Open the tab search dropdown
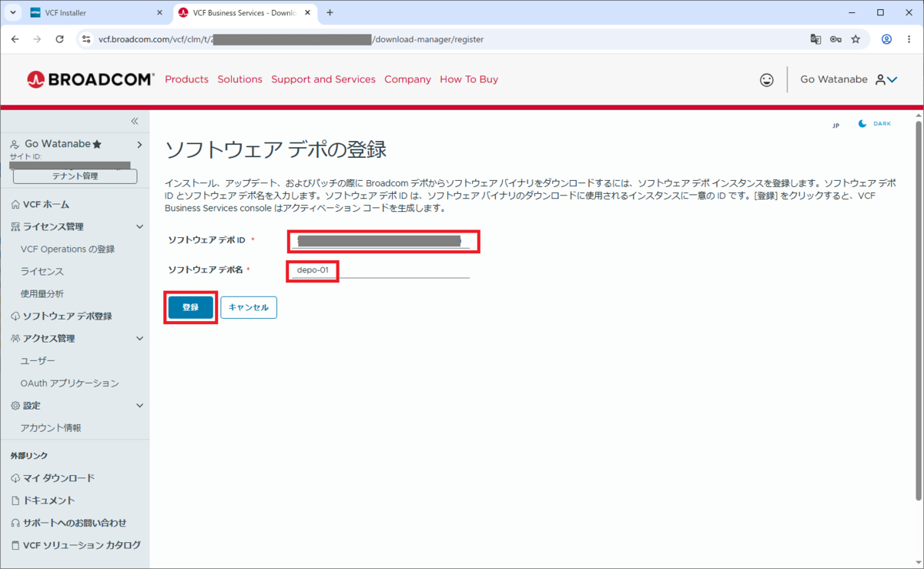924x569 pixels. (x=12, y=12)
